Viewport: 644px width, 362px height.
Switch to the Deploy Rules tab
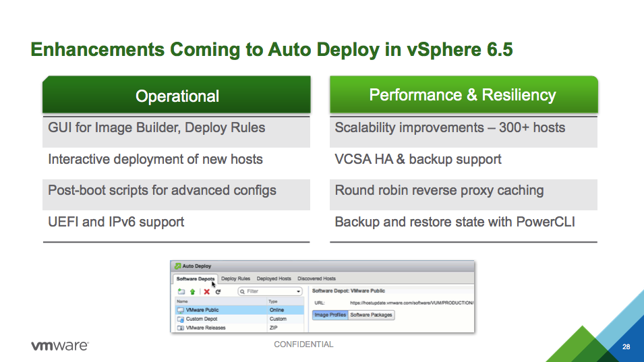coord(235,278)
